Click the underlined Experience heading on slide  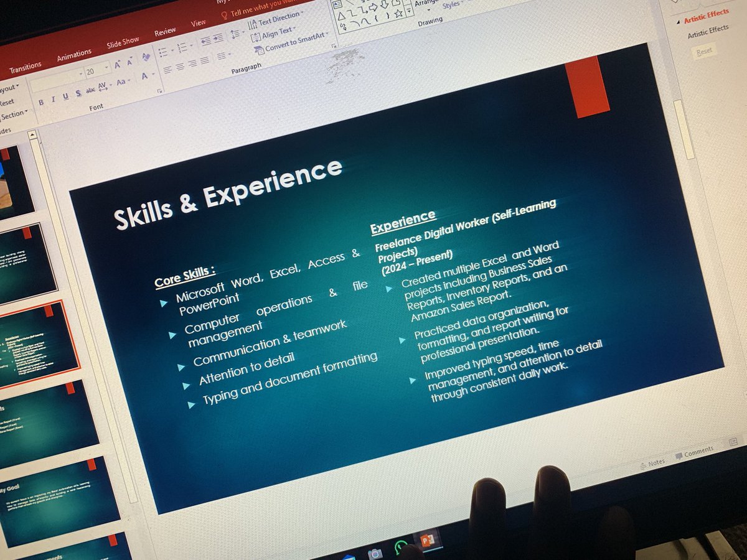[403, 222]
